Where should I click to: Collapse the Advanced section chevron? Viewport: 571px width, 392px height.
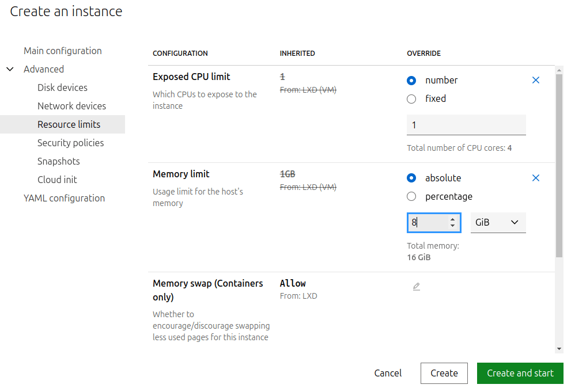click(10, 69)
